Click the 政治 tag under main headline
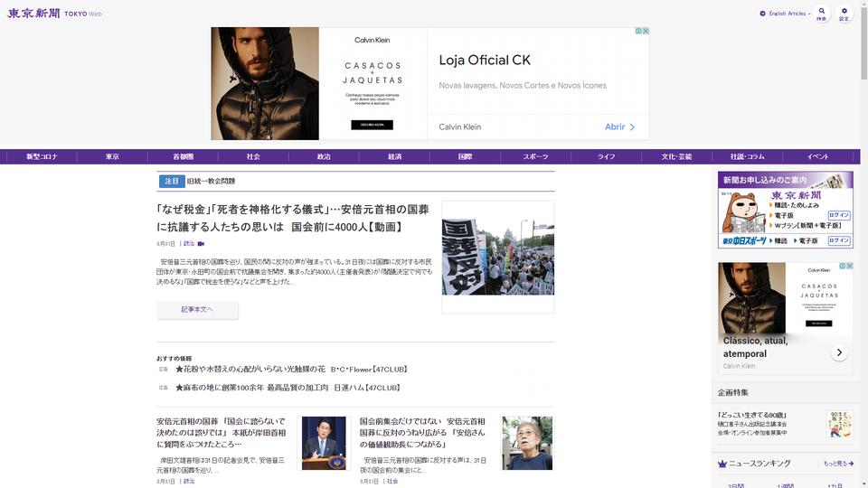Screen dimensions: 868x488 pyautogui.click(x=189, y=243)
